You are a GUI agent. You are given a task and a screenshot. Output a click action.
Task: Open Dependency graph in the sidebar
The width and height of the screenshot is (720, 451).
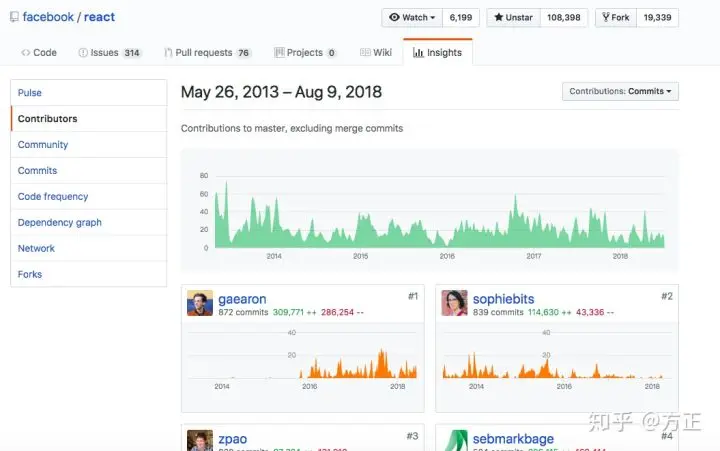click(x=89, y=222)
